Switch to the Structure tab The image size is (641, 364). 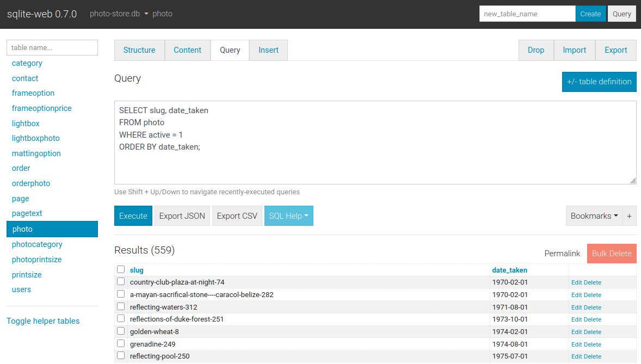[139, 50]
